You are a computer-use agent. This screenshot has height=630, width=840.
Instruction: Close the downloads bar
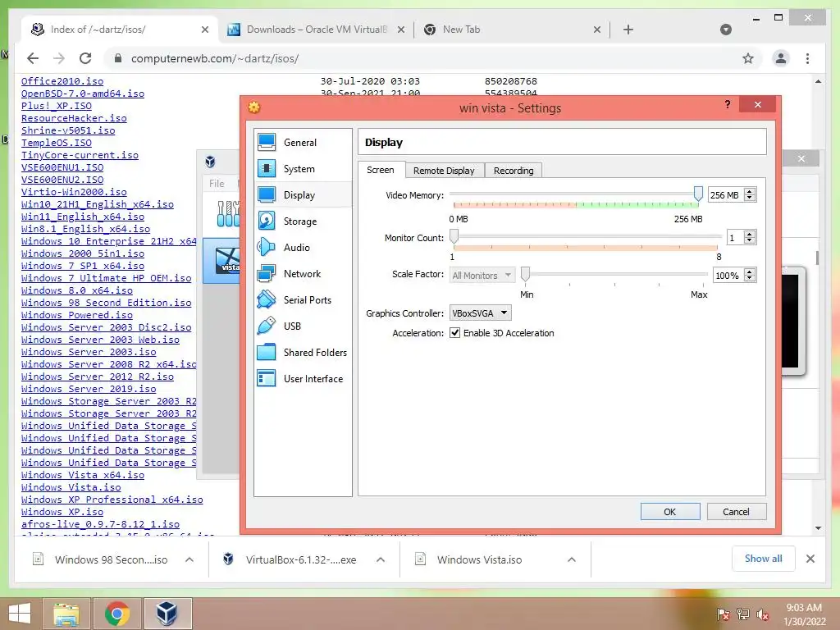810,559
